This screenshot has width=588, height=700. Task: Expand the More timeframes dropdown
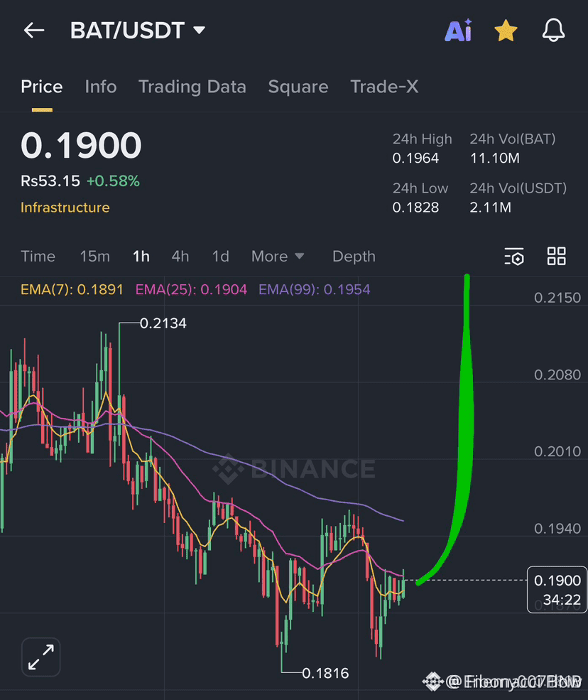coord(278,256)
